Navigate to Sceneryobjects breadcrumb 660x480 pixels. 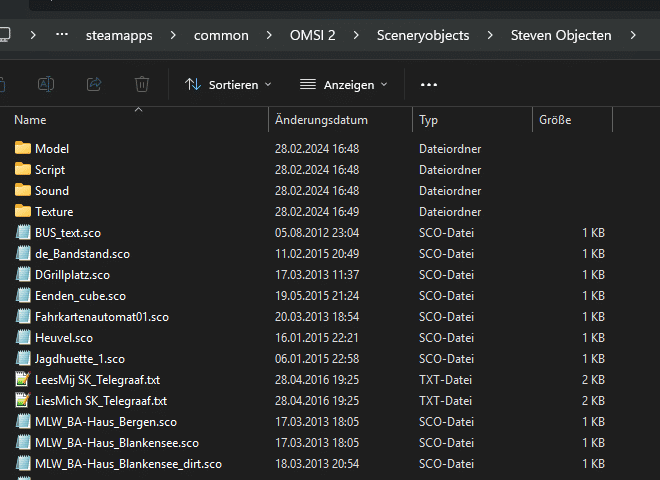click(422, 35)
